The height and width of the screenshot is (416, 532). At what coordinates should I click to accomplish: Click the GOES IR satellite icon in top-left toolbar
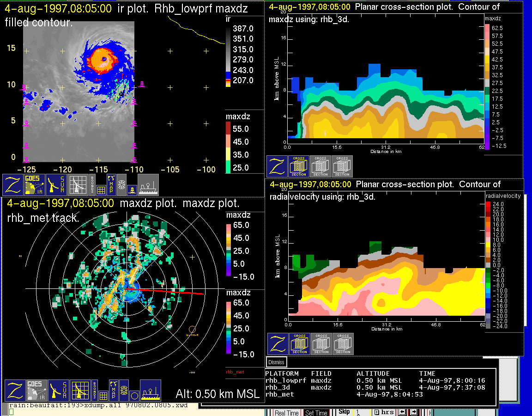pos(35,184)
